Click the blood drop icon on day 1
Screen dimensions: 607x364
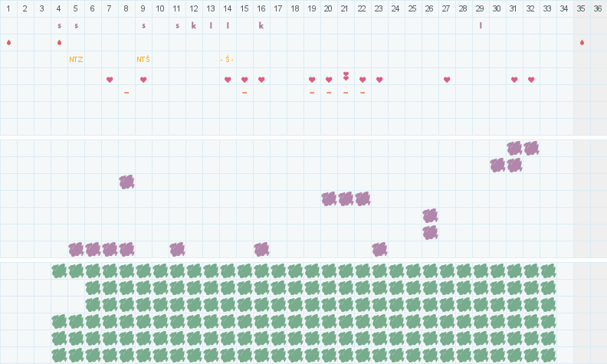(8, 42)
